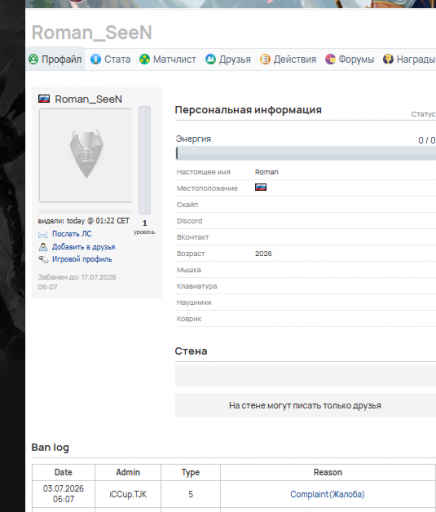Click the Форумы tab icon
The height and width of the screenshot is (512, 436).
tap(330, 59)
